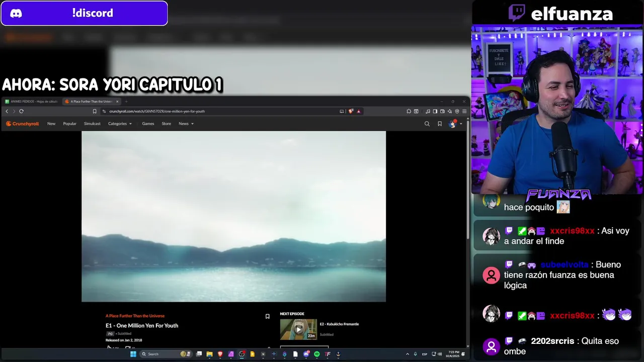Click chat username xxcris98xx in "Asi voy a andar" message

(572, 231)
